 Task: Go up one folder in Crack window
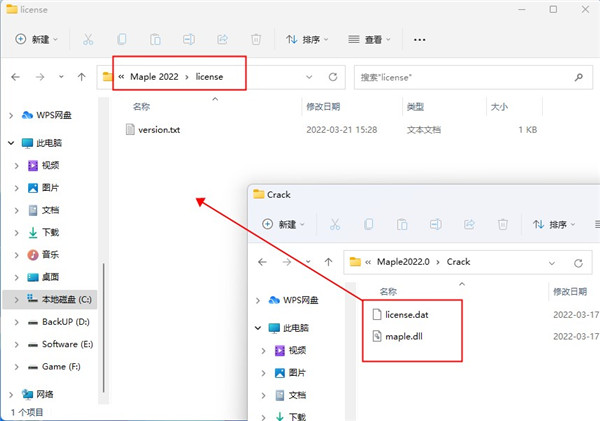pyautogui.click(x=328, y=262)
